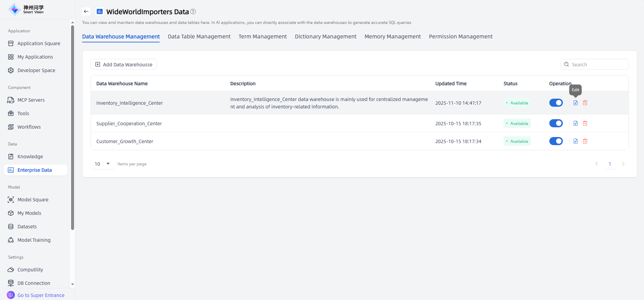Switch to the Data Table Management tab
Screen dimensions: 644x300
click(x=199, y=36)
